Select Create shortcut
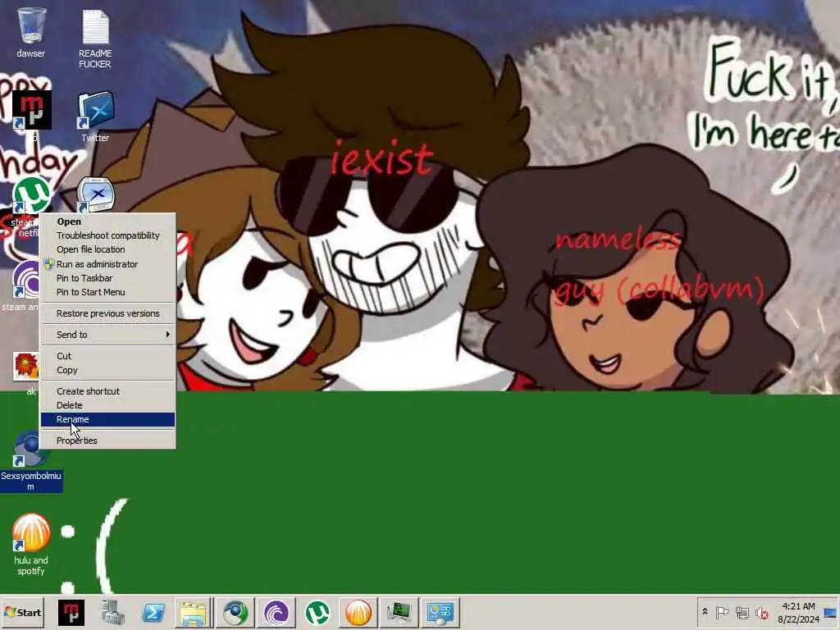The width and height of the screenshot is (840, 630). pyautogui.click(x=108, y=391)
